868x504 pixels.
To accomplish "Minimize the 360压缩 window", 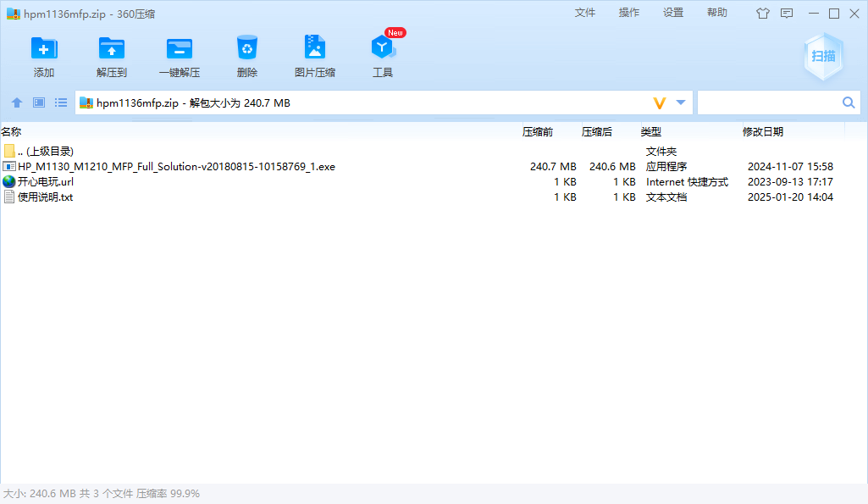I will click(813, 14).
